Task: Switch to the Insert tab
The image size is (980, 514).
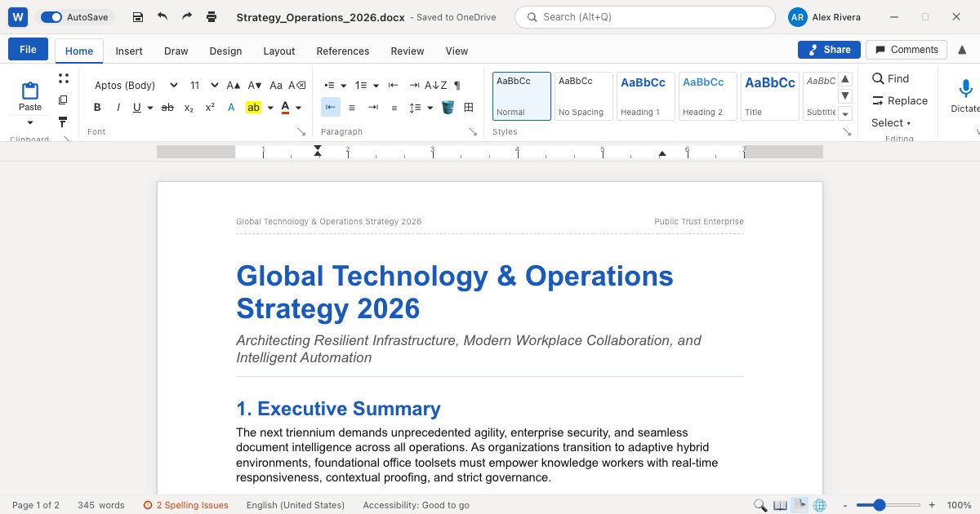Action: [x=129, y=51]
